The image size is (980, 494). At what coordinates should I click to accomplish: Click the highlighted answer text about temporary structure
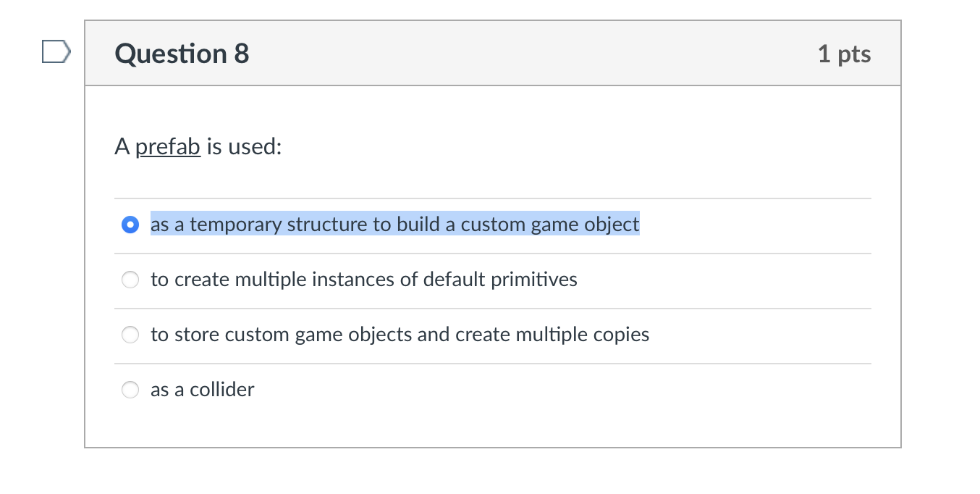point(394,225)
